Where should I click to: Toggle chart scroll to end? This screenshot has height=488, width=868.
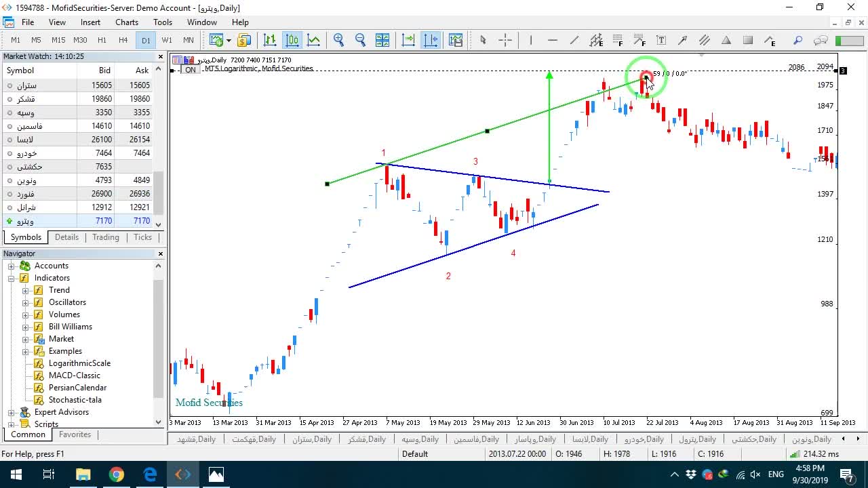click(x=408, y=40)
